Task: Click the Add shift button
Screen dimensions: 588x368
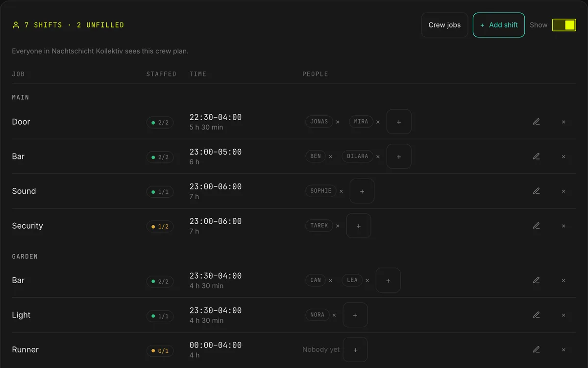Action: coord(499,25)
